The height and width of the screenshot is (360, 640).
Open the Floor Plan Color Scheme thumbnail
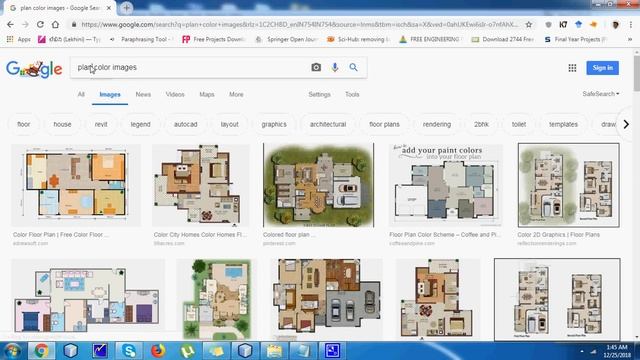point(446,185)
